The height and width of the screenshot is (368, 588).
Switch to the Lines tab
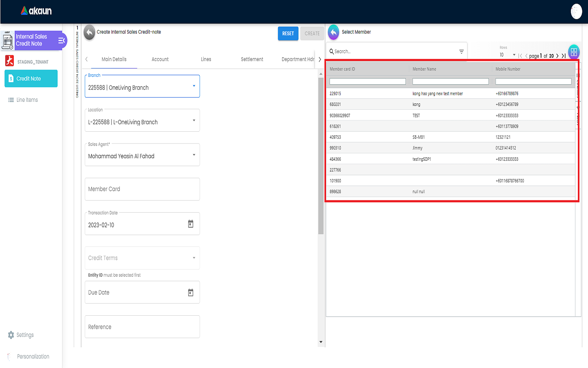click(x=206, y=59)
